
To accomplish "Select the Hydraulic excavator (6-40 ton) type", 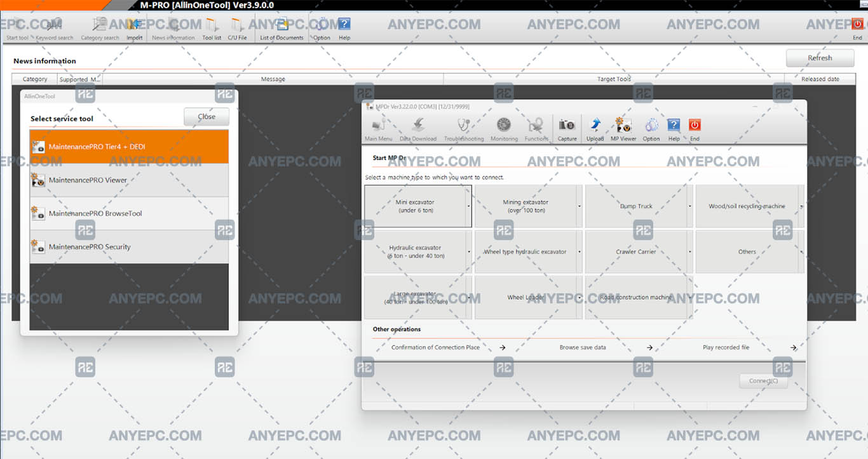I will pyautogui.click(x=416, y=252).
